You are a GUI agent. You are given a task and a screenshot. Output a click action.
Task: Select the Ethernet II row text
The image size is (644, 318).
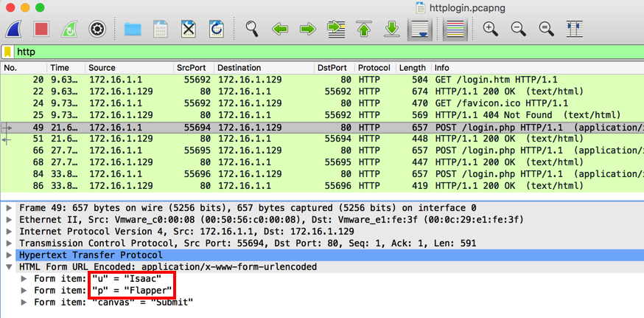(271, 220)
